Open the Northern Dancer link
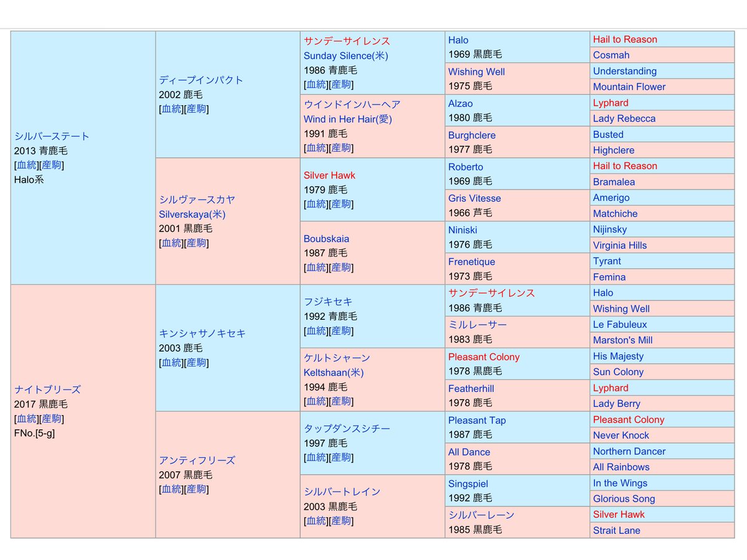This screenshot has height=560, width=747. point(629,451)
